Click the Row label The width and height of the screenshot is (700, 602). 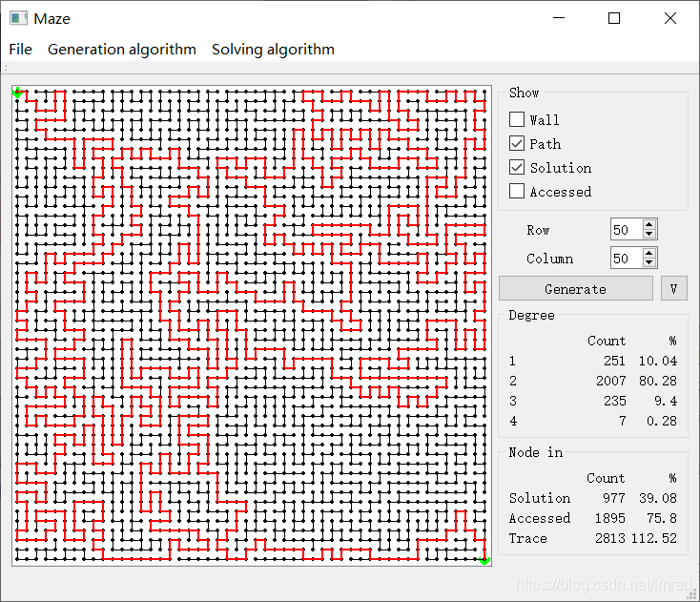tap(538, 231)
